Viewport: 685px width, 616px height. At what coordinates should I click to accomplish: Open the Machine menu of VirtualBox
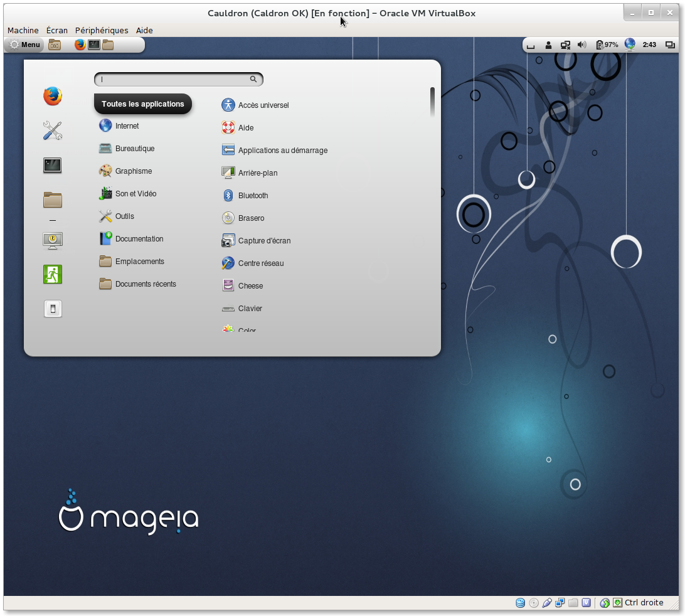23,30
